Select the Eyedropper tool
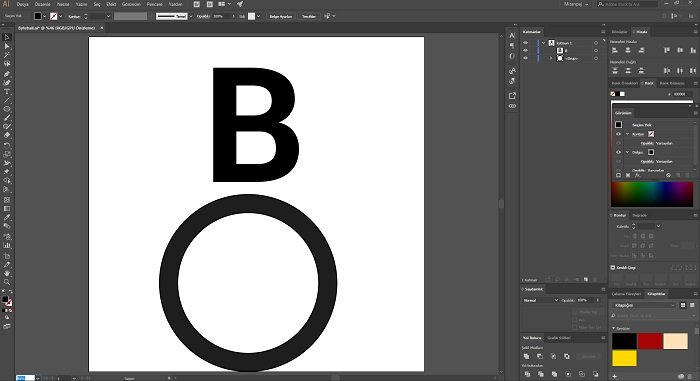 click(x=7, y=218)
